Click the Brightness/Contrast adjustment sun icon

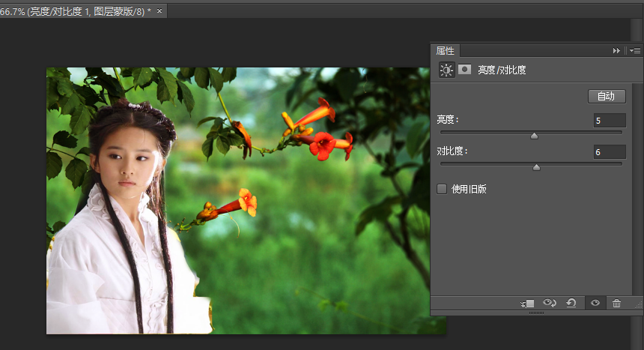(x=446, y=70)
